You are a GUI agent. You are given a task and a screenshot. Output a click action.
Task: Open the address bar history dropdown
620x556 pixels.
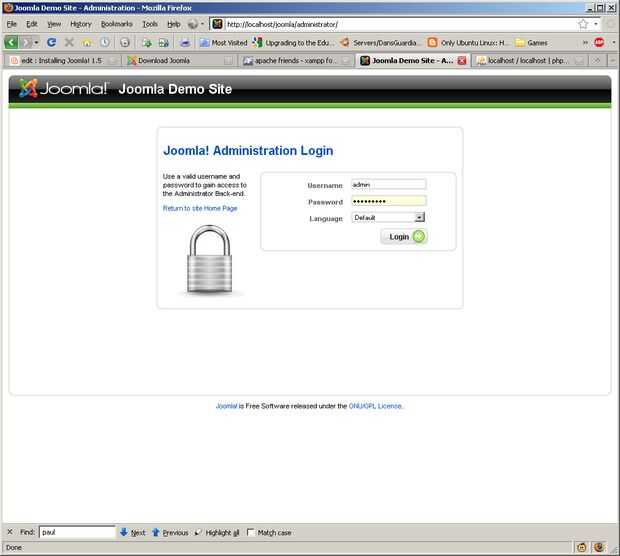(596, 24)
